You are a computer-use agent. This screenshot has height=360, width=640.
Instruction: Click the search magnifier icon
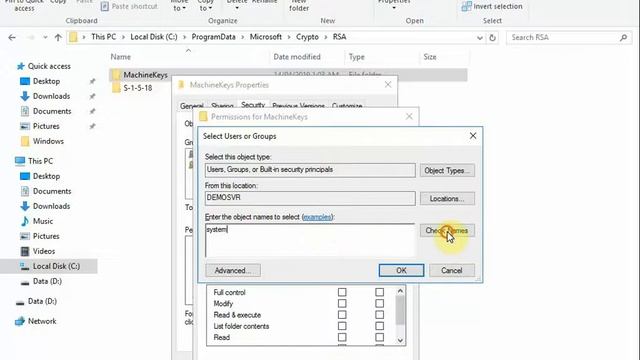pyautogui.click(x=623, y=38)
